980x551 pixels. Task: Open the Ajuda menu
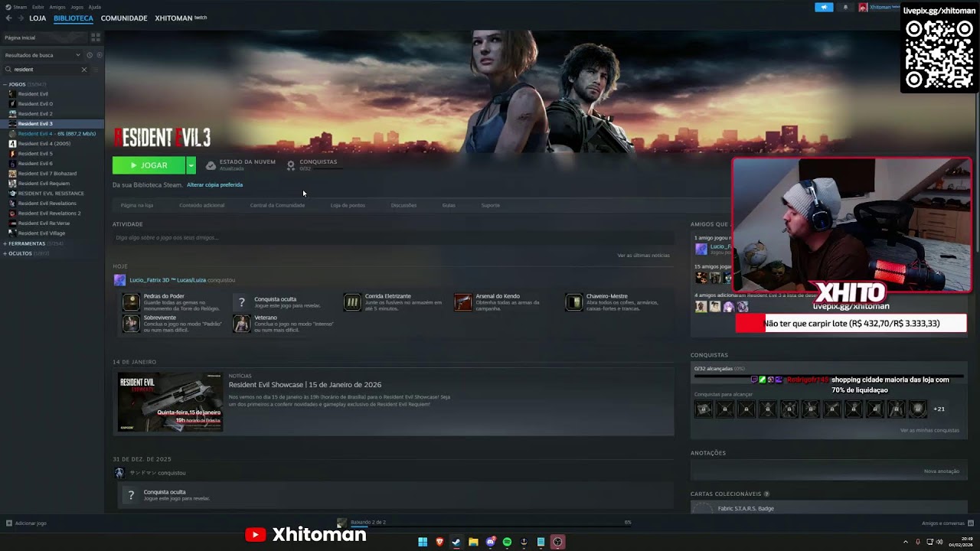click(95, 7)
